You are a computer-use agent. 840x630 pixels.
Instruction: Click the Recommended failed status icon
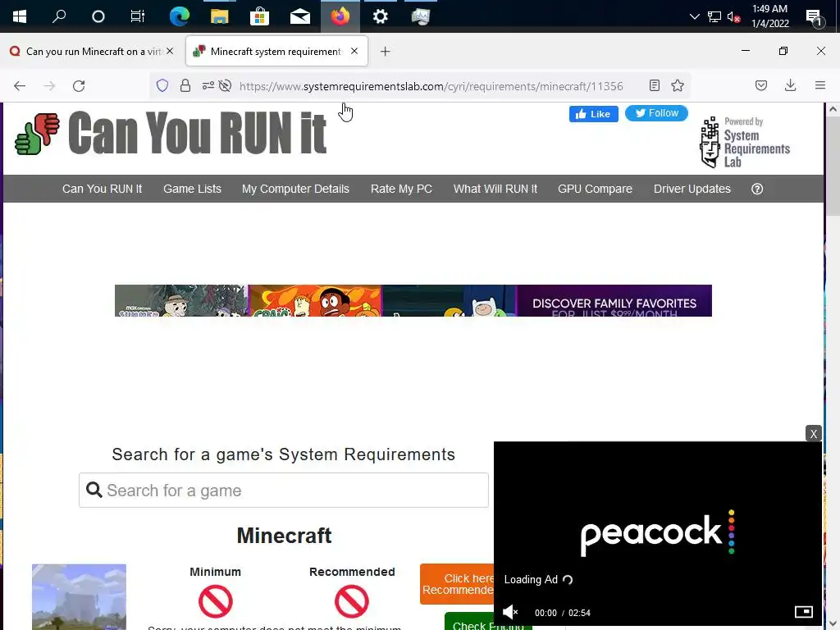click(x=351, y=601)
